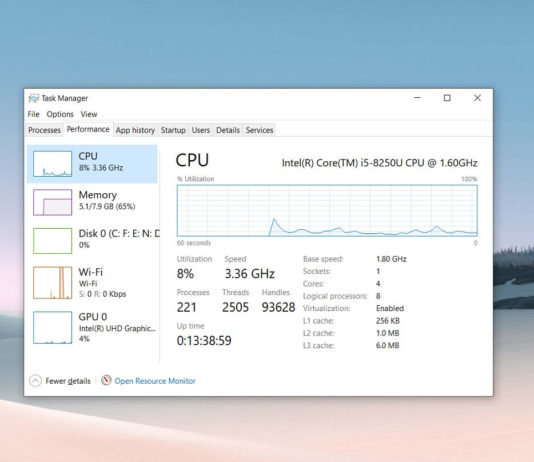Select the GPU 0 graph thumbnail
Screen dimensions: 534x462
(x=52, y=328)
